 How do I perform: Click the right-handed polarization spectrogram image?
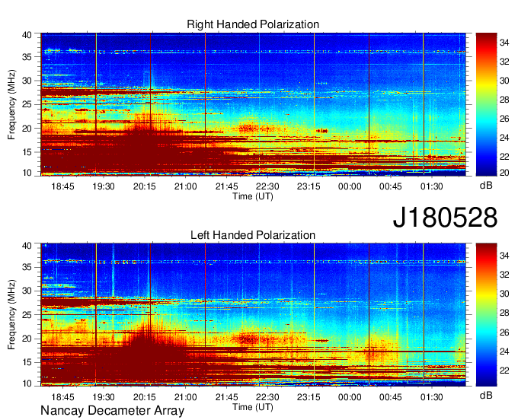coord(253,104)
